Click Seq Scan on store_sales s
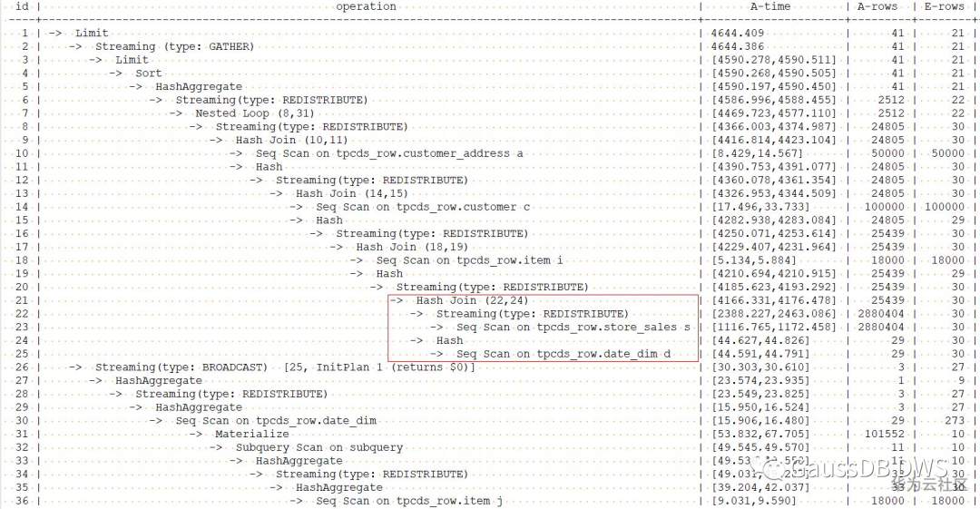This screenshot has width=980, height=509. 573,327
